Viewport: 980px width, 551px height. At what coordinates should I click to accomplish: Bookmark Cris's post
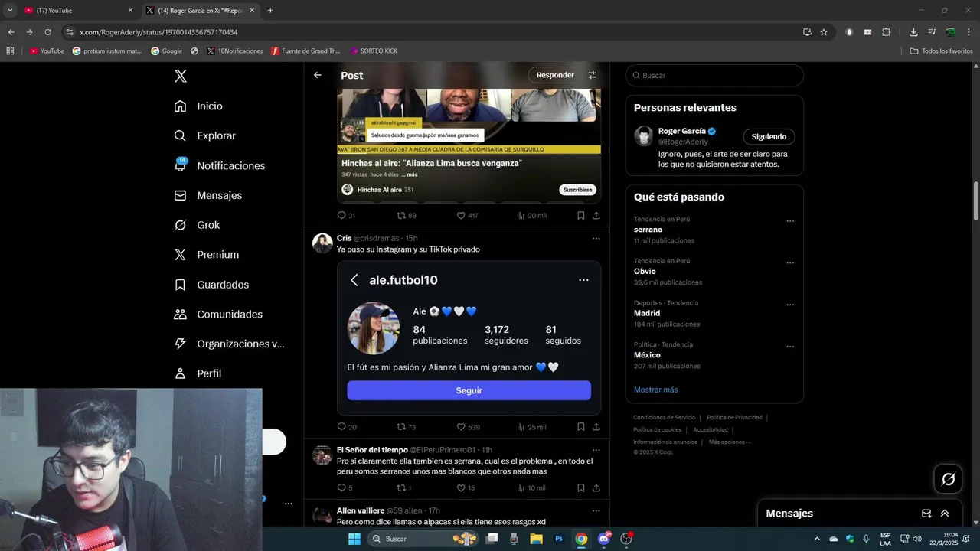click(581, 427)
